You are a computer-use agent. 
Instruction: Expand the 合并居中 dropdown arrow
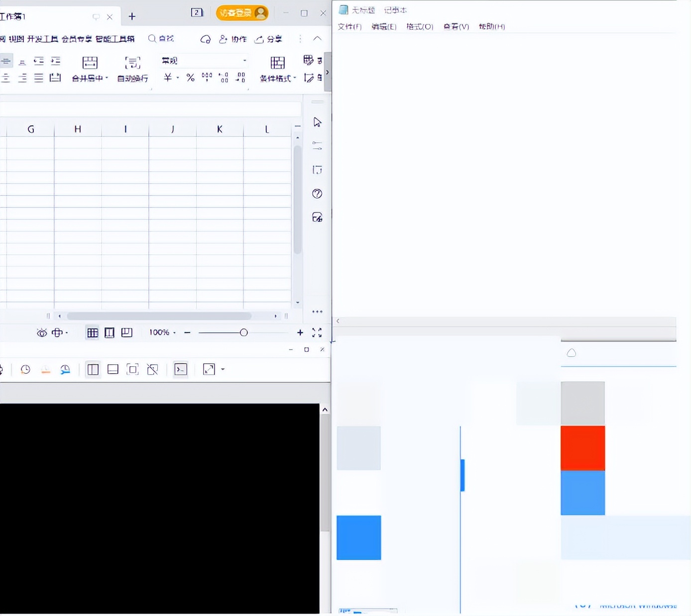[107, 78]
